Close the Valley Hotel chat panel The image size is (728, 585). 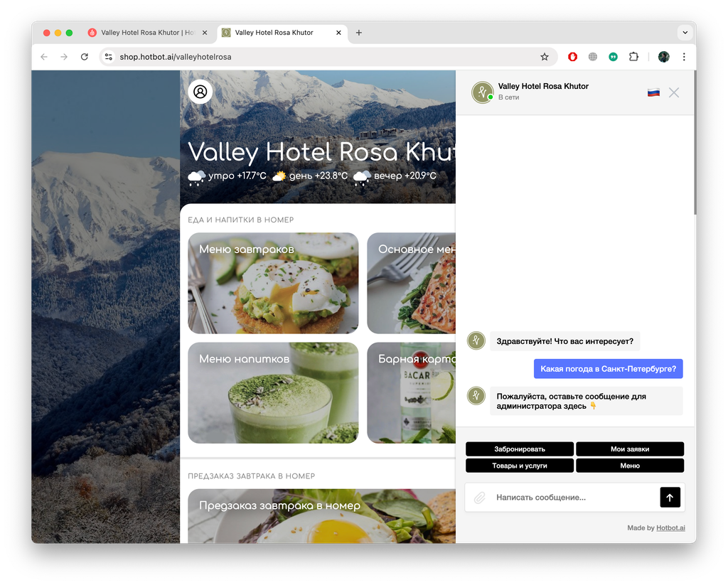point(674,92)
